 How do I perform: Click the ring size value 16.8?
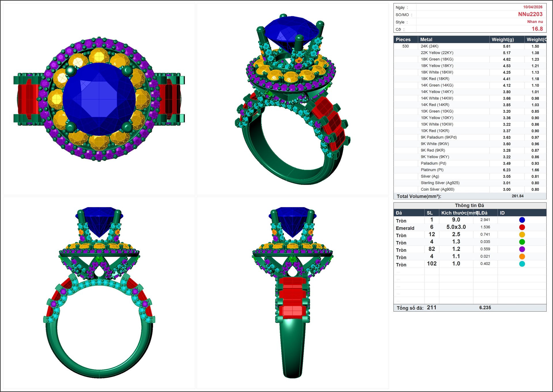tap(537, 29)
